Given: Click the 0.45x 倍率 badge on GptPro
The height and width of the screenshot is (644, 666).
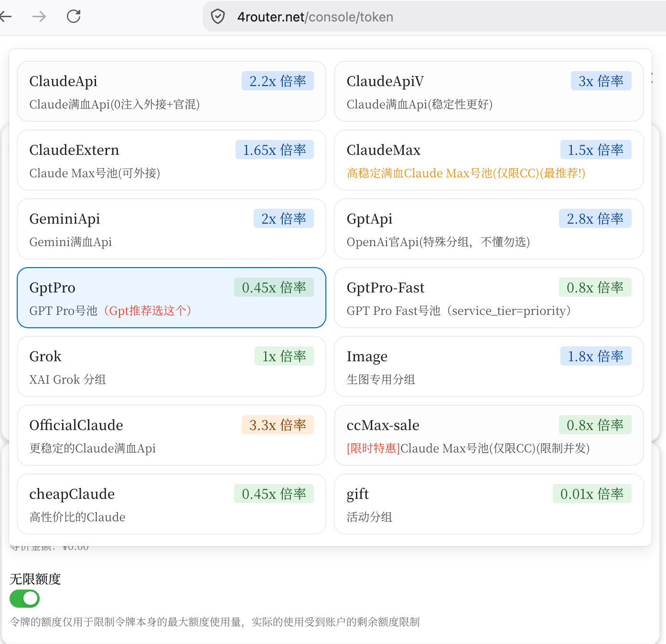Looking at the screenshot, I should [274, 287].
